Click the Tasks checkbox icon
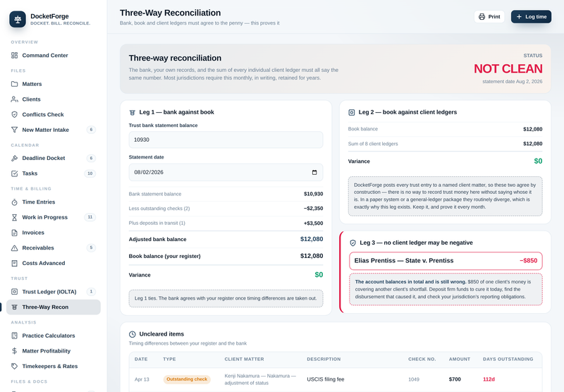The image size is (564, 392). tap(14, 173)
